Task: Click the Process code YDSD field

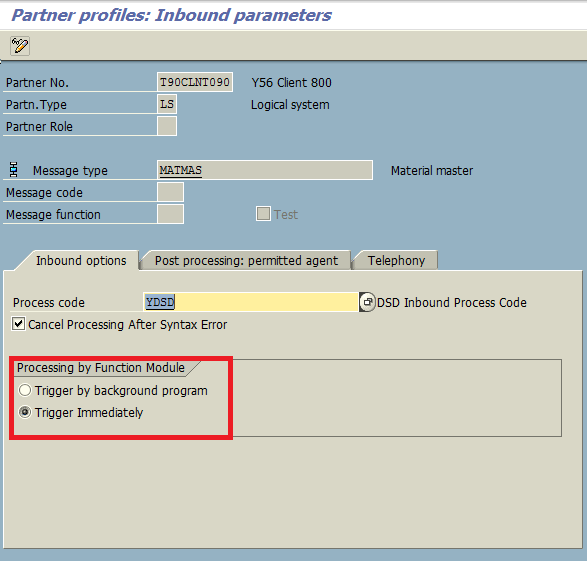Action: click(x=250, y=302)
